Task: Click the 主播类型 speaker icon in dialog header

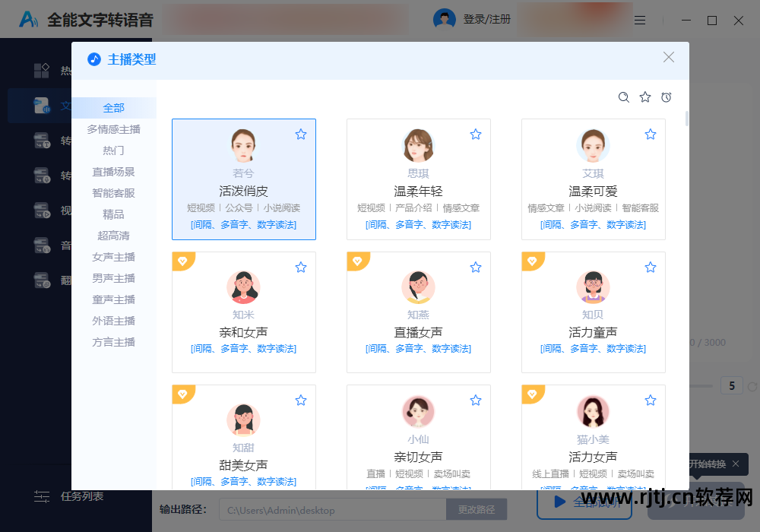Action: point(94,59)
